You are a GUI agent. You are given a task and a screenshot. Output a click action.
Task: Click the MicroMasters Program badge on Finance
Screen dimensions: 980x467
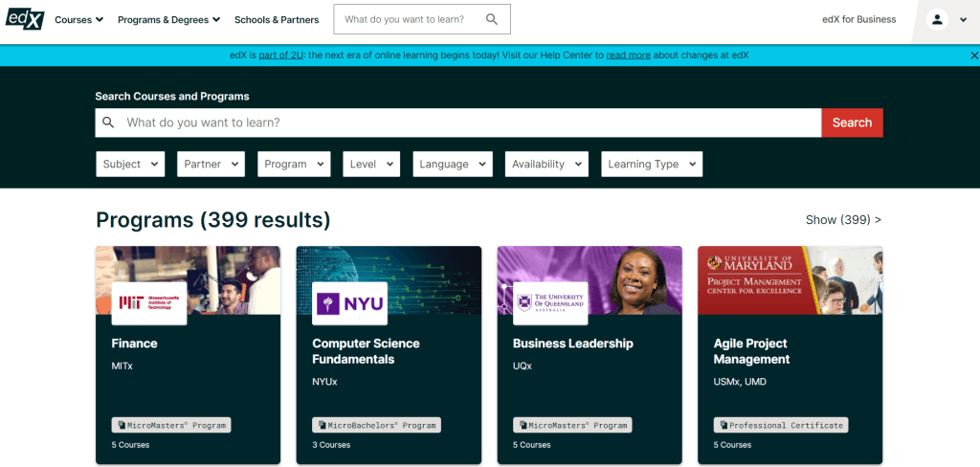(171, 425)
